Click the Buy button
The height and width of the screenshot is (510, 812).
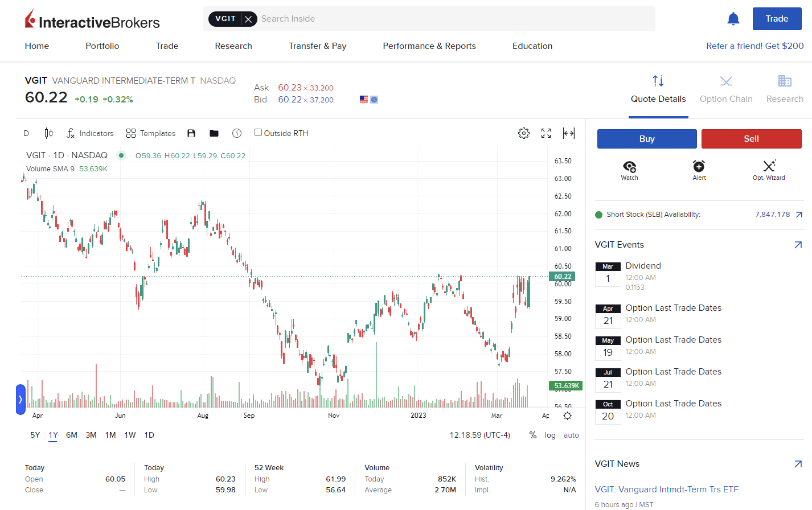click(x=647, y=139)
